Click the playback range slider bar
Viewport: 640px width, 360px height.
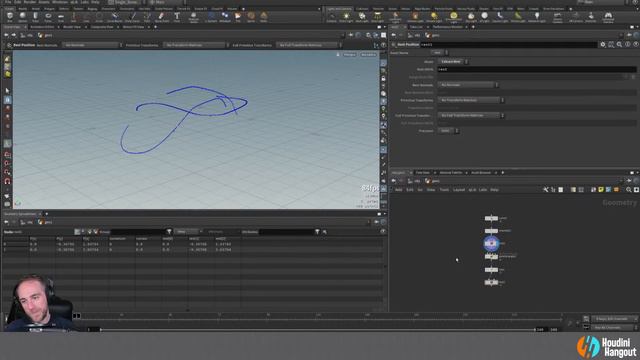click(318, 329)
